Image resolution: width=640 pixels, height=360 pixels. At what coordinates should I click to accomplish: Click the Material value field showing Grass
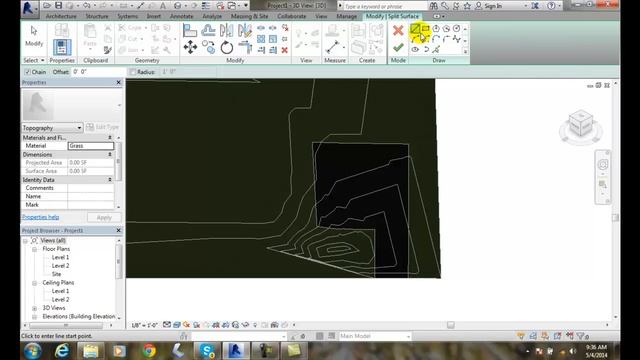pos(91,146)
